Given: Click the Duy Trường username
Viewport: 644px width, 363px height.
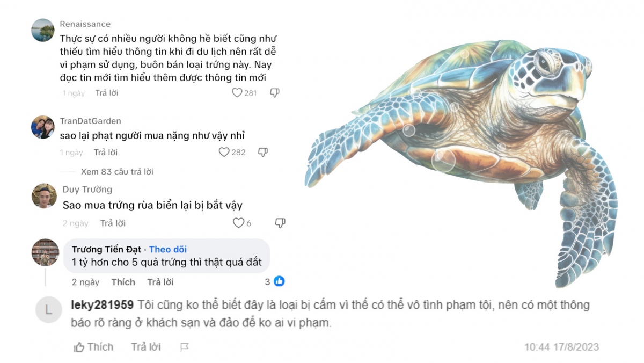Looking at the screenshot, I should click(87, 190).
